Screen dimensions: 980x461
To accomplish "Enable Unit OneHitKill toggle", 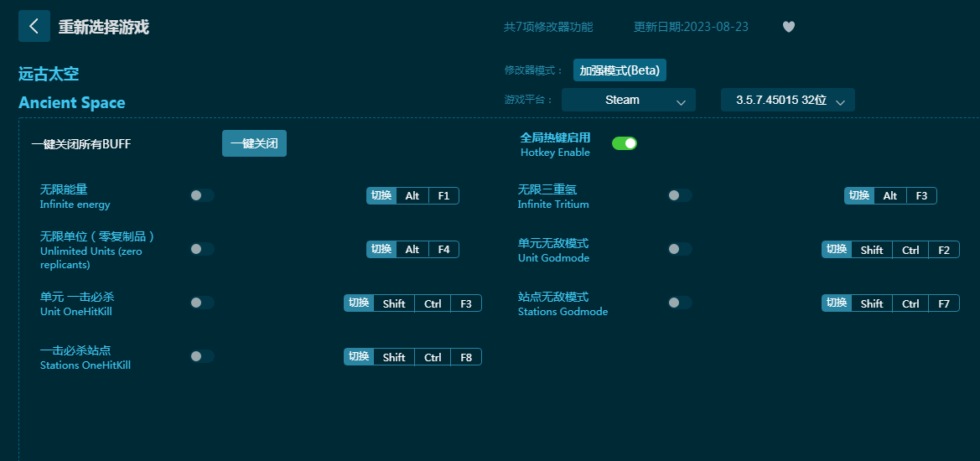I will click(201, 303).
